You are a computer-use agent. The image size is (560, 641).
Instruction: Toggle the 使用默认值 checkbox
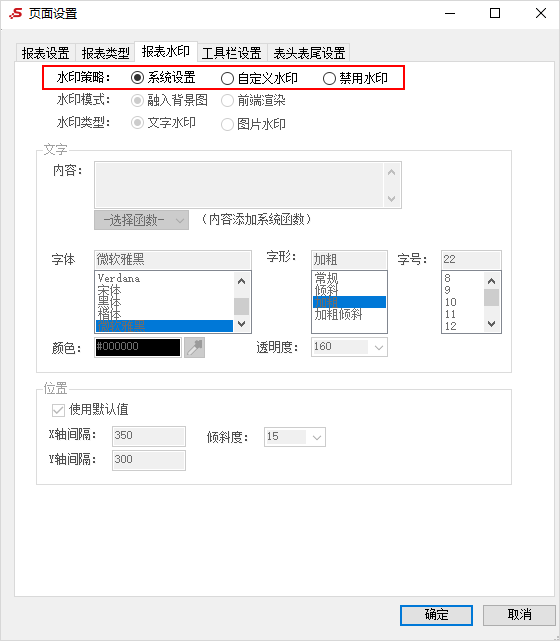coord(58,410)
